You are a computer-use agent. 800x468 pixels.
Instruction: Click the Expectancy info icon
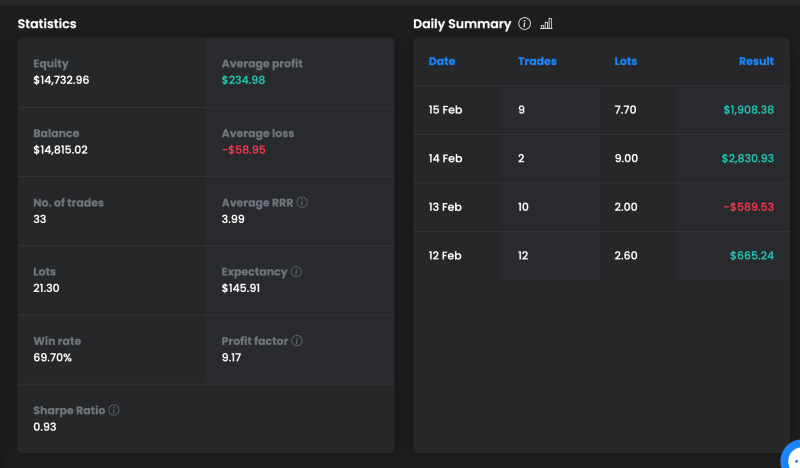click(x=297, y=272)
